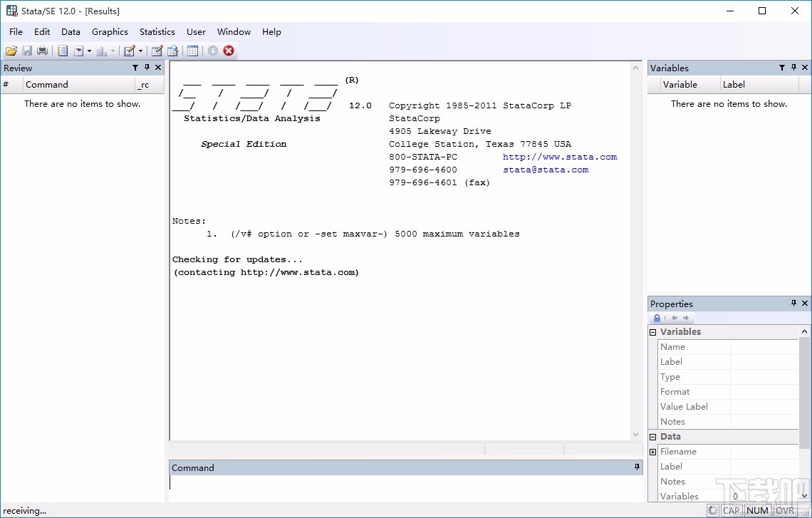Close the Review panel
This screenshot has height=518, width=812.
158,68
